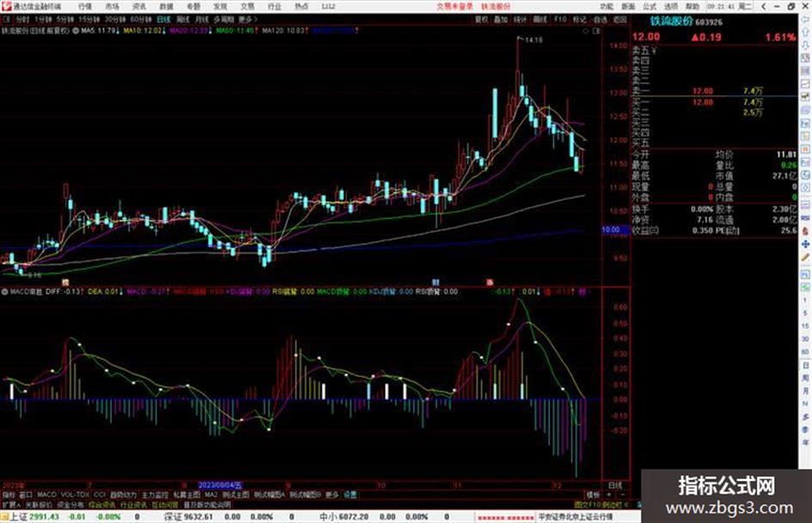Click the 铁流股份 stock name header

pos(672,21)
